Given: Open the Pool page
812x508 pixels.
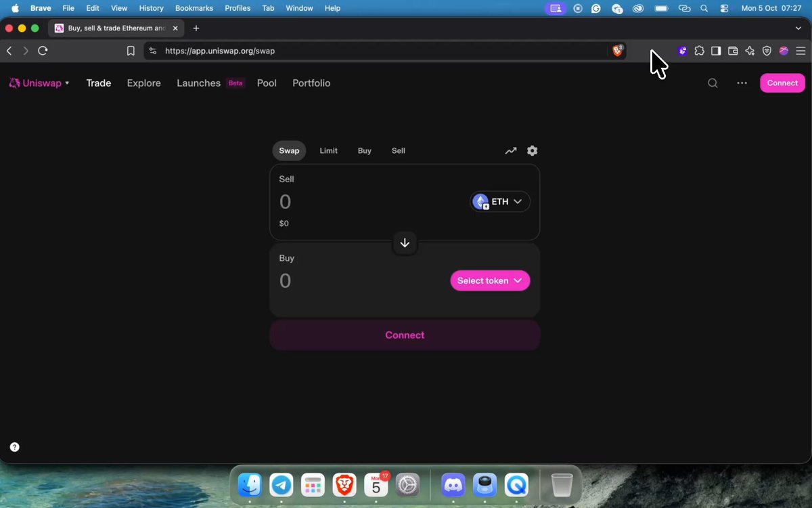Looking at the screenshot, I should pyautogui.click(x=267, y=83).
